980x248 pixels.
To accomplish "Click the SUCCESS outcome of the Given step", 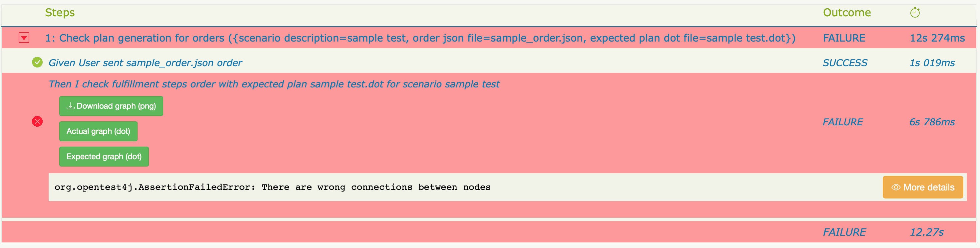I will coord(844,62).
